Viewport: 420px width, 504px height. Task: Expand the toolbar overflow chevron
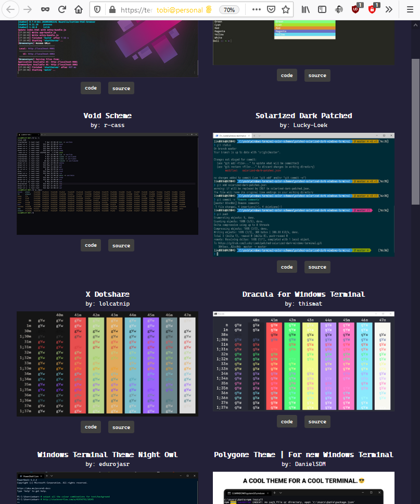click(x=389, y=9)
